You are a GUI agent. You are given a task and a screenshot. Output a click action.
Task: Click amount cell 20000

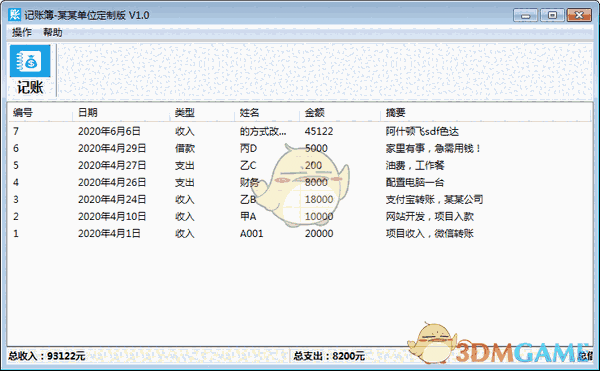coord(319,233)
